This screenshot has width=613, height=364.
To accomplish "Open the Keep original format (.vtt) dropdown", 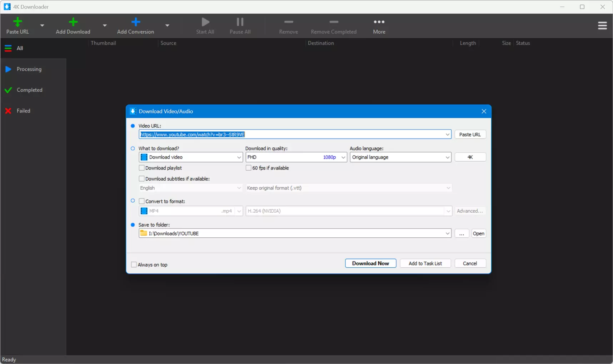I will pos(349,188).
